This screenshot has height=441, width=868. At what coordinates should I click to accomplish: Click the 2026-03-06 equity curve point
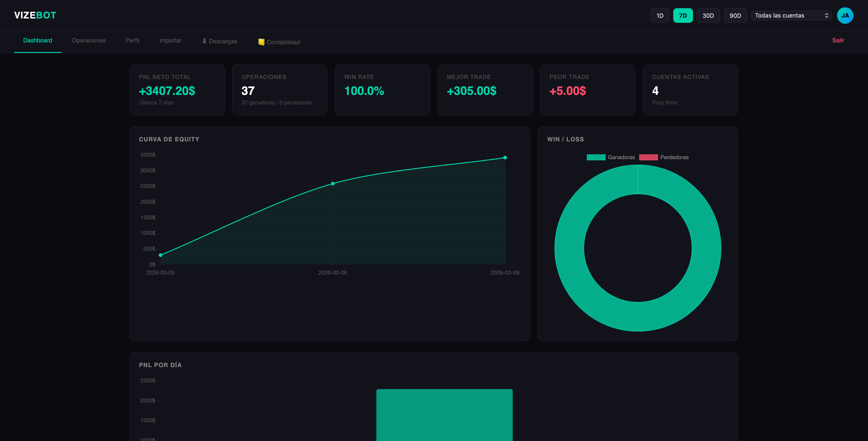(333, 184)
